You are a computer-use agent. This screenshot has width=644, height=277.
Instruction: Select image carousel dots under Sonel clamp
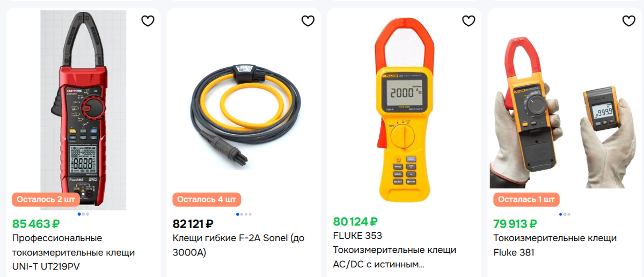243,214
